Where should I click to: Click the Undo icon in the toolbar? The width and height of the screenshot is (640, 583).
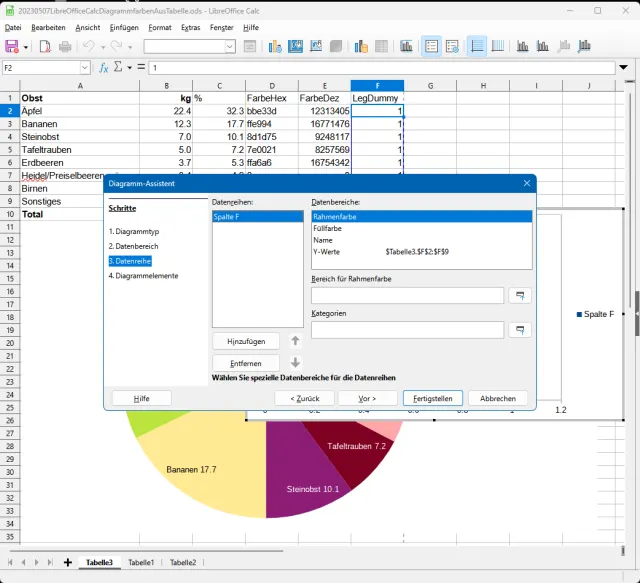[x=89, y=47]
